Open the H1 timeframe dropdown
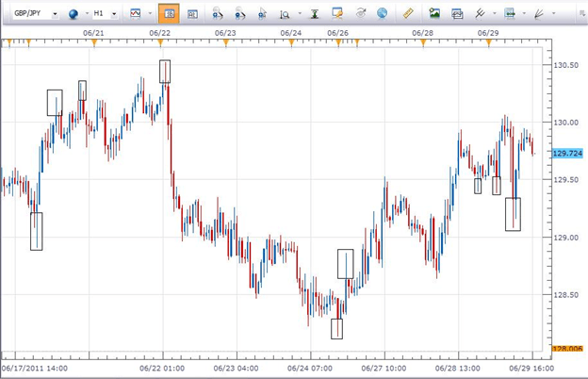Image resolution: width=588 pixels, height=379 pixels. [x=114, y=14]
